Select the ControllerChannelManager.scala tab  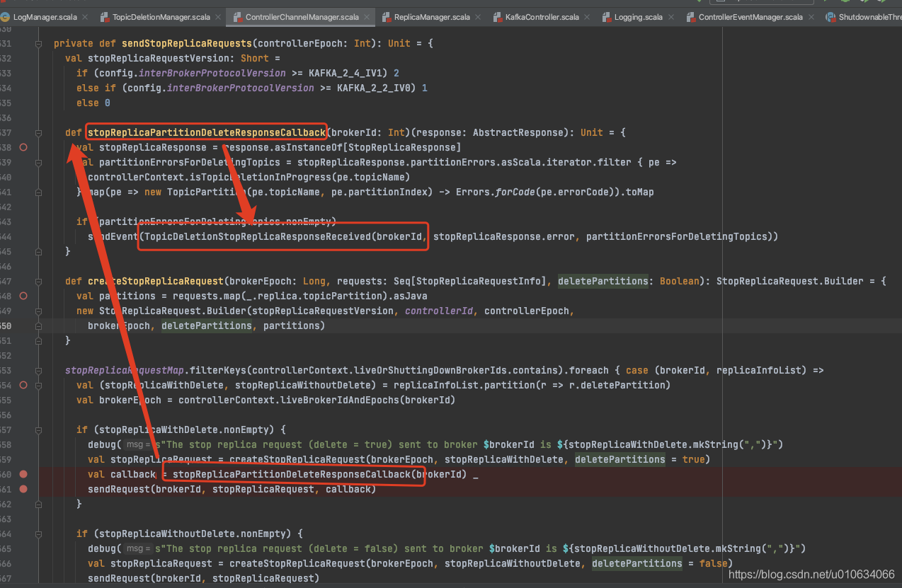pyautogui.click(x=299, y=17)
